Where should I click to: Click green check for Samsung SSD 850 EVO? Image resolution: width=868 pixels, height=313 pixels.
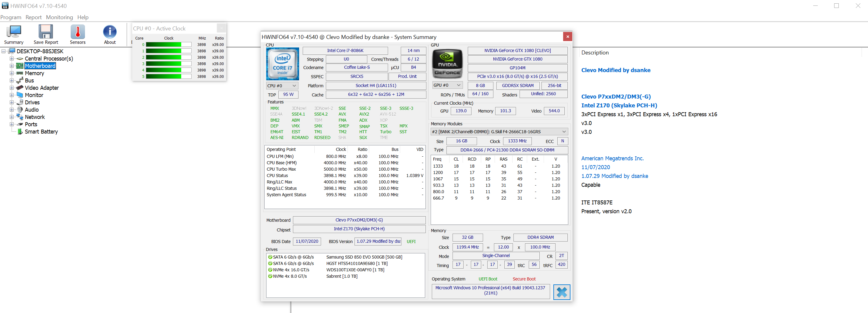[x=270, y=257]
